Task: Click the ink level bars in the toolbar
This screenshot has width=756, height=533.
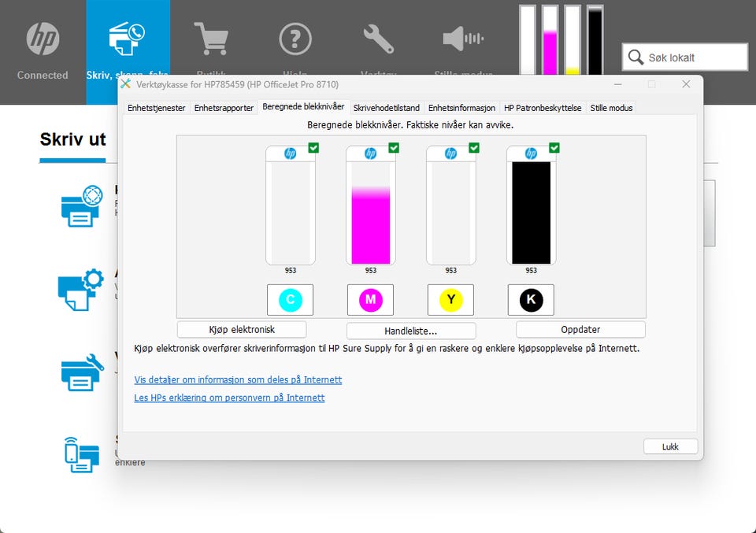Action: point(561,40)
